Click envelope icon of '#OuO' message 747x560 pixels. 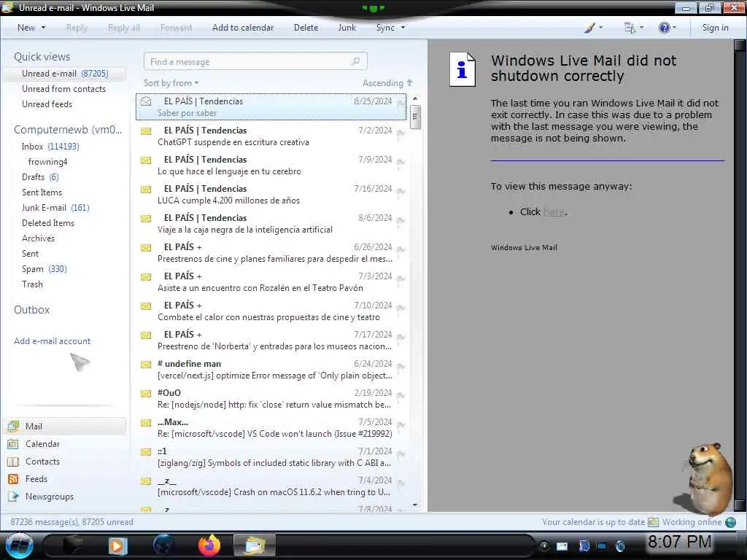(x=146, y=394)
